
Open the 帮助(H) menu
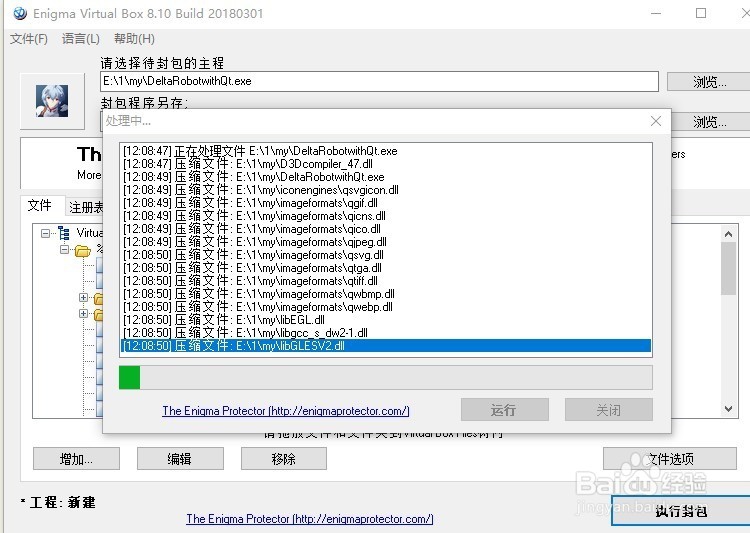pyautogui.click(x=134, y=39)
